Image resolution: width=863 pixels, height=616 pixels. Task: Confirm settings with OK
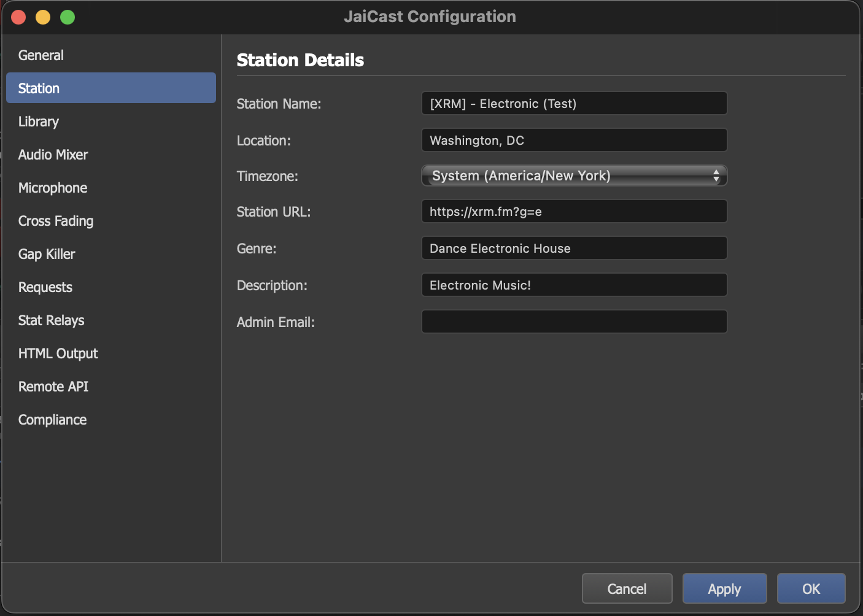(811, 588)
